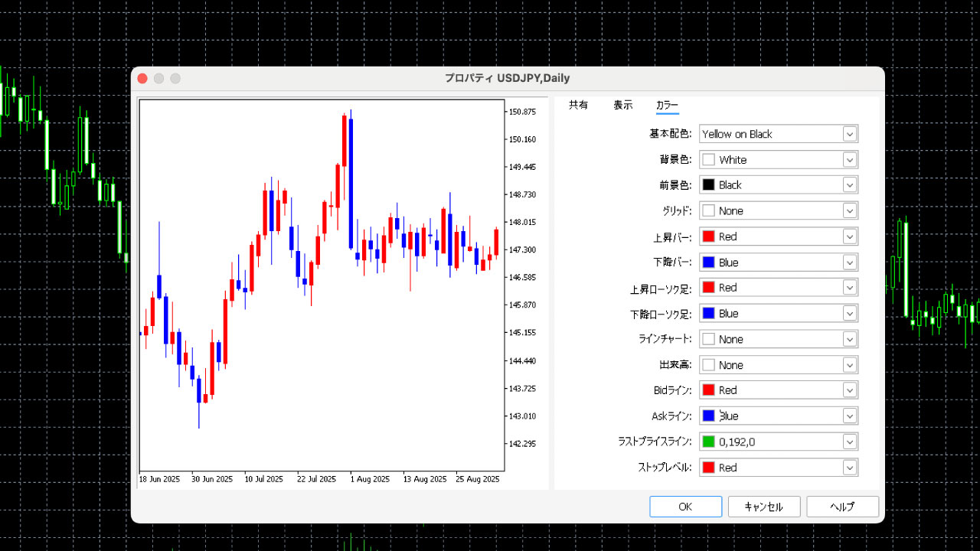This screenshot has width=980, height=551.
Task: Open the 上昇ローソク足 bull candle color dropdown
Action: 849,287
